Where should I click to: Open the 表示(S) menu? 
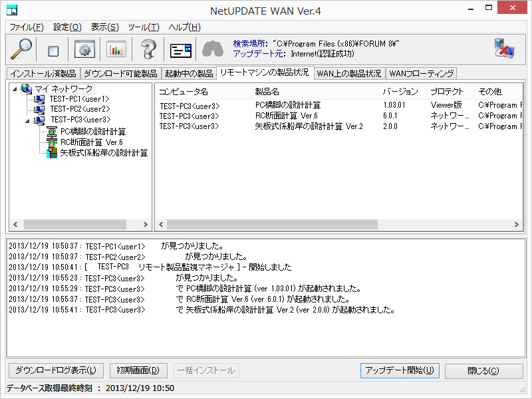click(x=105, y=27)
